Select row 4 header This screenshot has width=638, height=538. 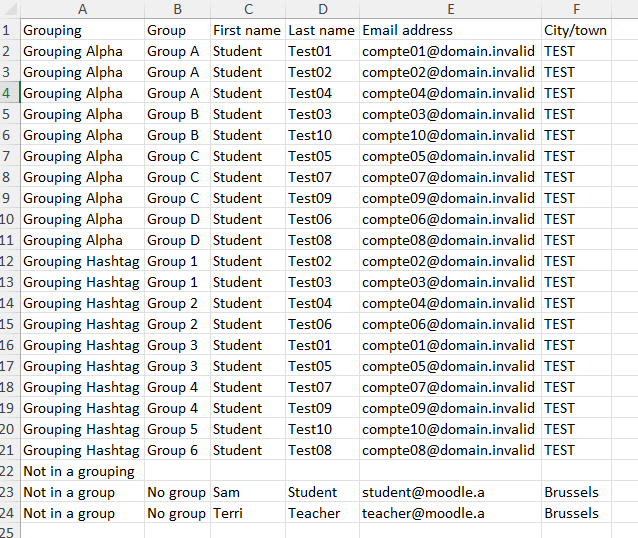coord(10,93)
